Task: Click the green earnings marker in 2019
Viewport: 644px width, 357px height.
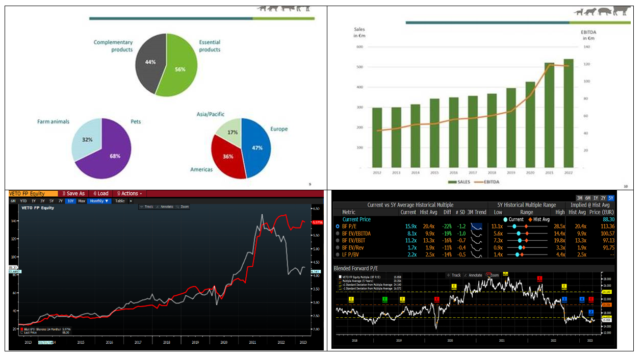Action: pyautogui.click(x=385, y=299)
